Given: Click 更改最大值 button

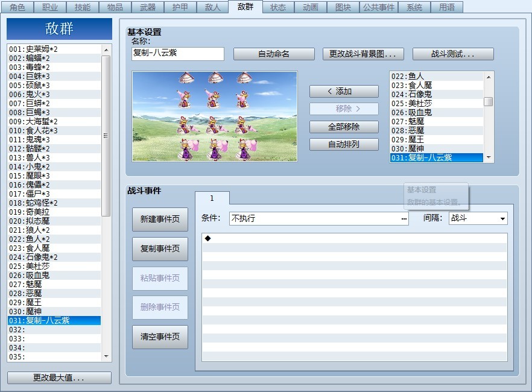Looking at the screenshot, I should [59, 378].
